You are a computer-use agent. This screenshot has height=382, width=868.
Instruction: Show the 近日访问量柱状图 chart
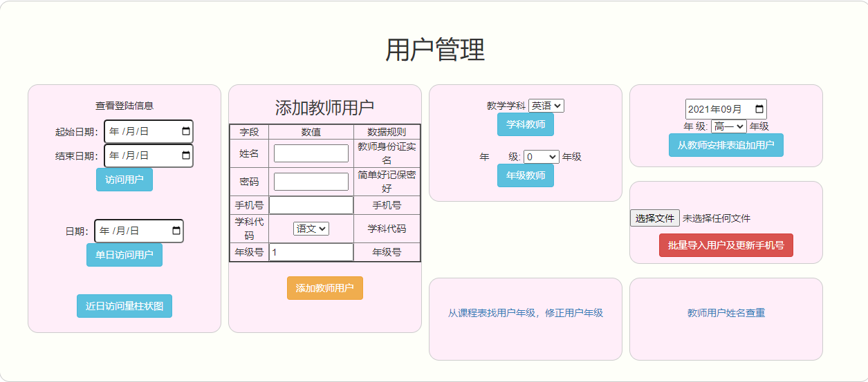[x=124, y=306]
